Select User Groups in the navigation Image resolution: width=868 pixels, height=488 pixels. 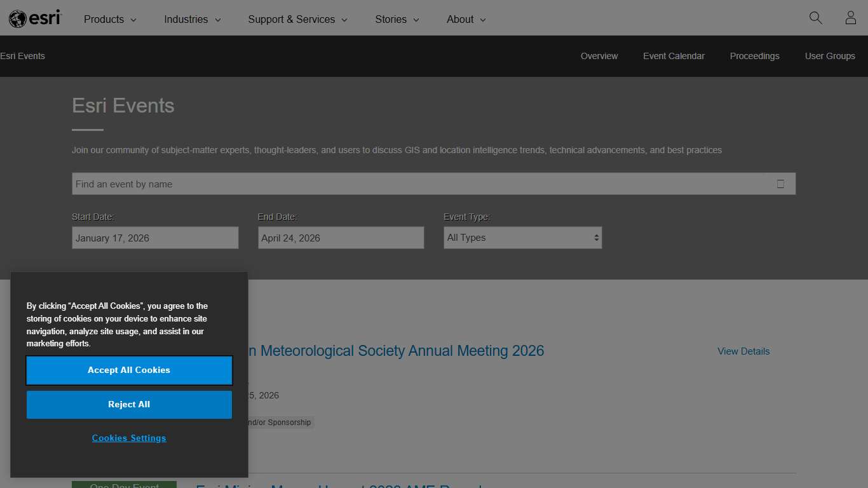pos(830,56)
